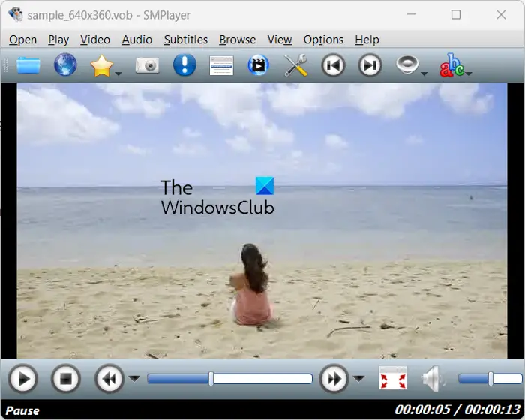
Task: Open URL with the globe icon
Action: [x=65, y=64]
